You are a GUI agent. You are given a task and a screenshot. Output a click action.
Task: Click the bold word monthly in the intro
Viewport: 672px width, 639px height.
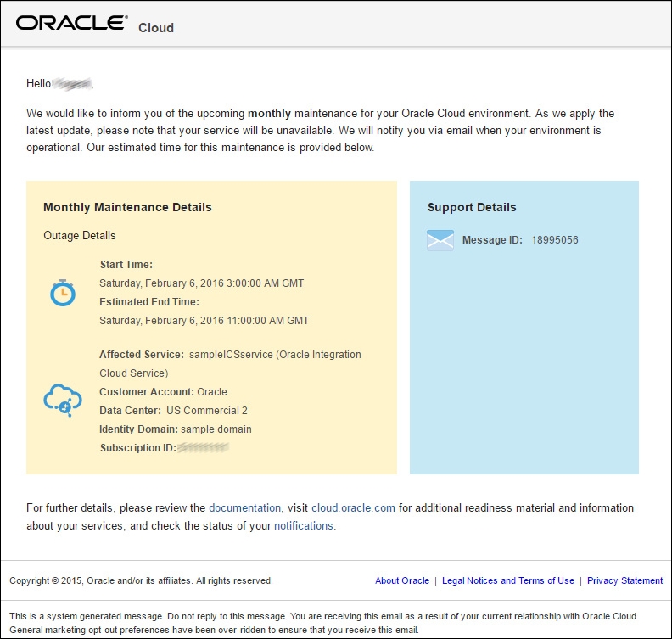coord(269,114)
